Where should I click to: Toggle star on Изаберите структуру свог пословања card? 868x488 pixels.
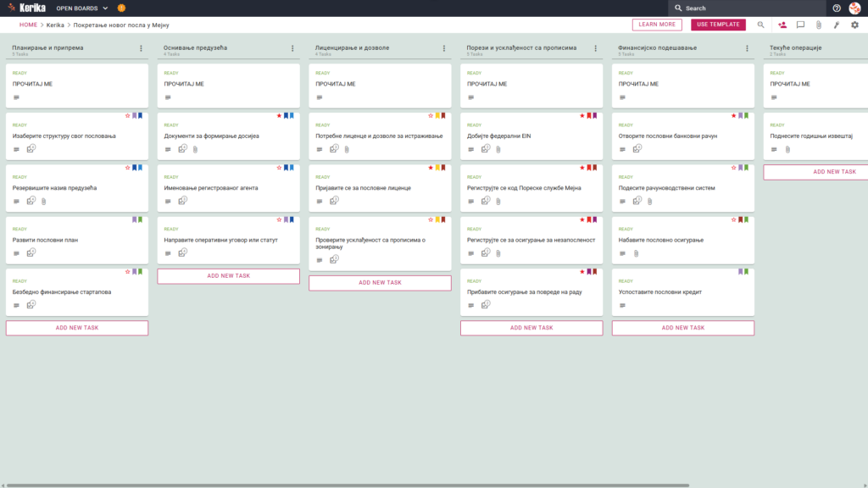click(127, 115)
